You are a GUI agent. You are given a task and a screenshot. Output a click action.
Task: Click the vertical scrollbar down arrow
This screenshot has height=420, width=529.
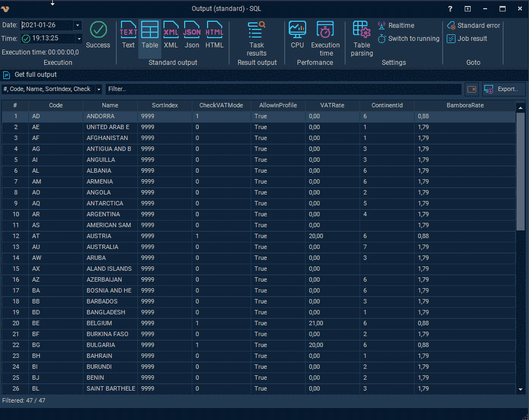[520, 389]
